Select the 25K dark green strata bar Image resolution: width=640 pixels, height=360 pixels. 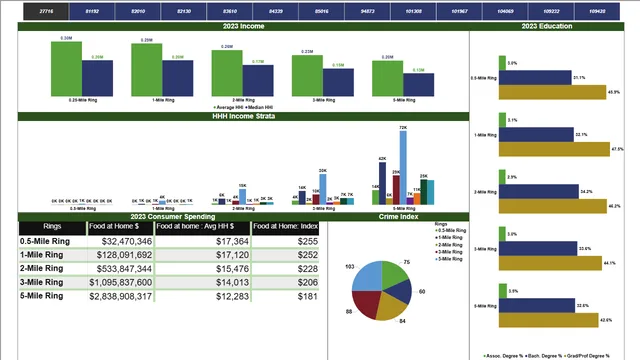click(x=424, y=192)
